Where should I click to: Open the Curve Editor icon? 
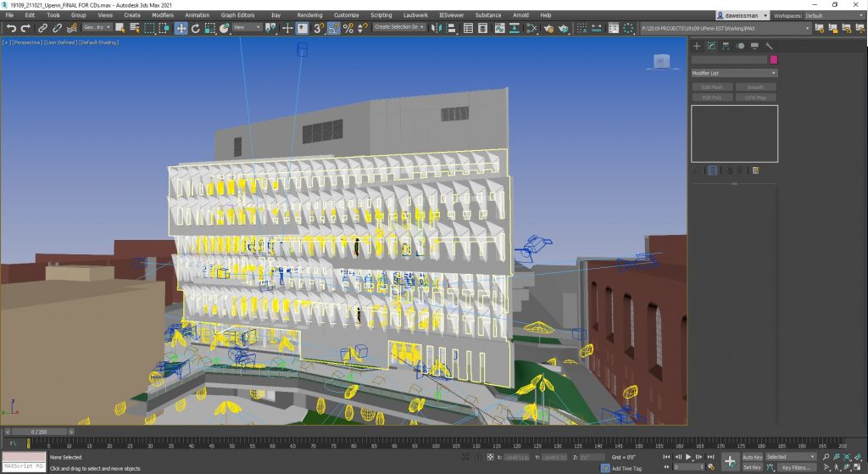pyautogui.click(x=500, y=28)
